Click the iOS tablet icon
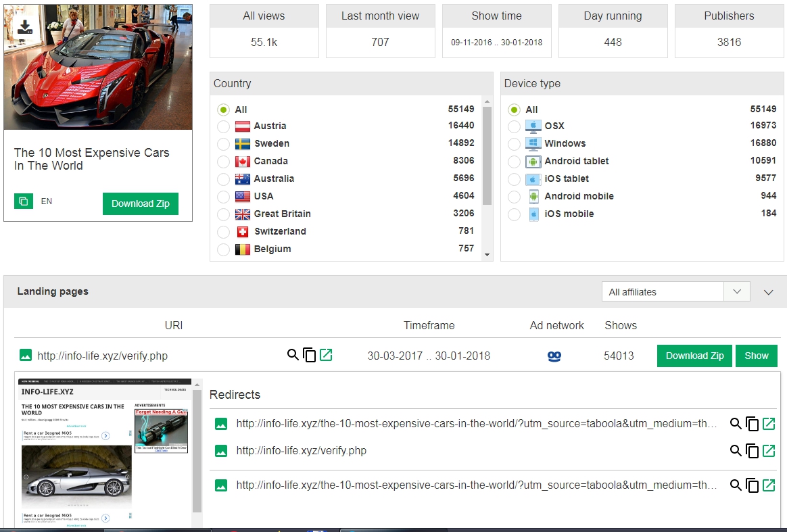 [533, 179]
